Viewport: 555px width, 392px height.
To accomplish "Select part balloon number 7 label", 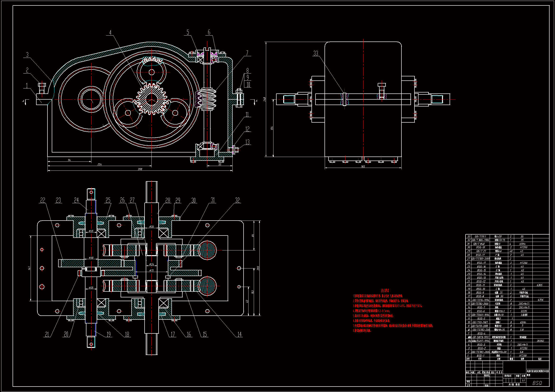I will 247,53.
